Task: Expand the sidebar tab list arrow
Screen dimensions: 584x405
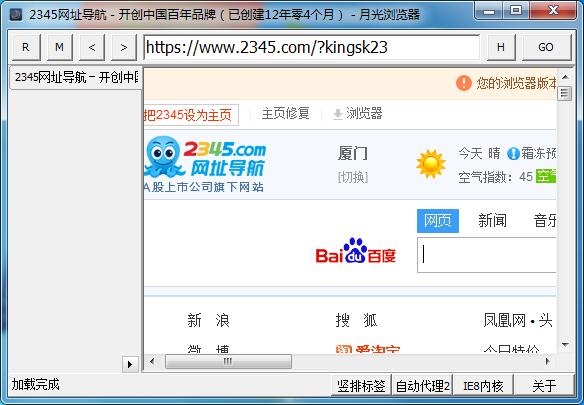Action: pyautogui.click(x=130, y=364)
